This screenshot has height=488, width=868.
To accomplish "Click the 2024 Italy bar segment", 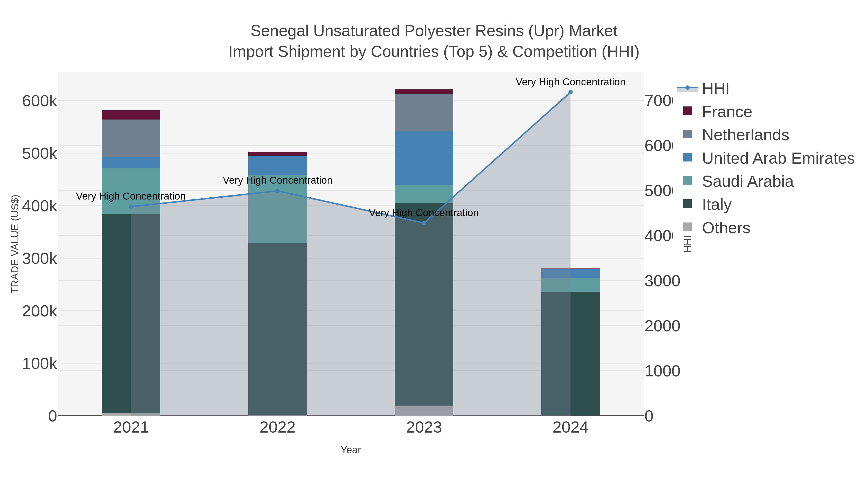I will pyautogui.click(x=570, y=354).
